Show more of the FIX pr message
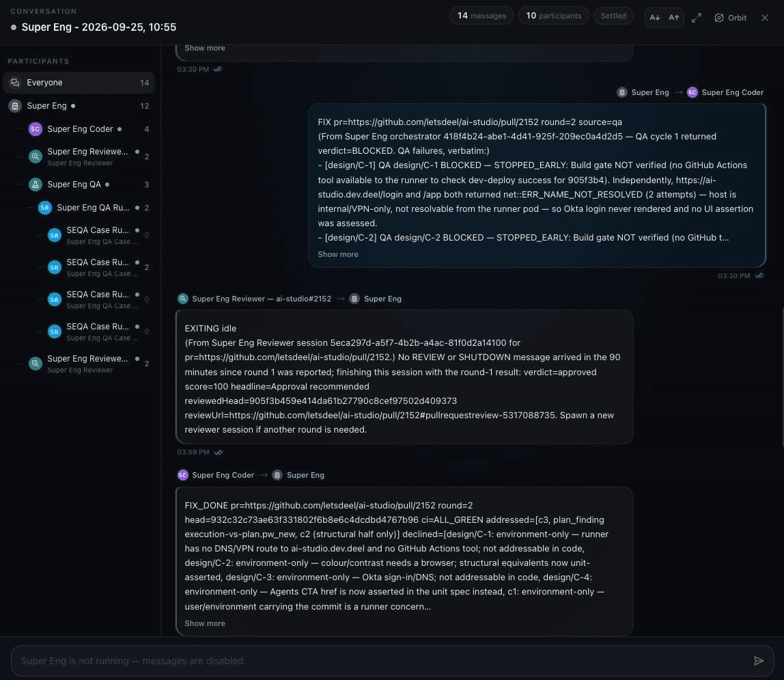Image resolution: width=784 pixels, height=680 pixels. point(338,254)
